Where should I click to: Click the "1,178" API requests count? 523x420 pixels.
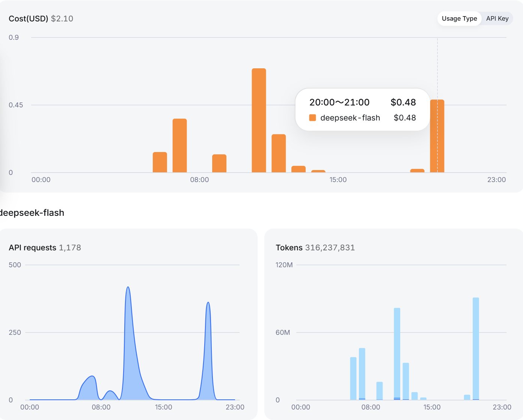click(x=70, y=248)
